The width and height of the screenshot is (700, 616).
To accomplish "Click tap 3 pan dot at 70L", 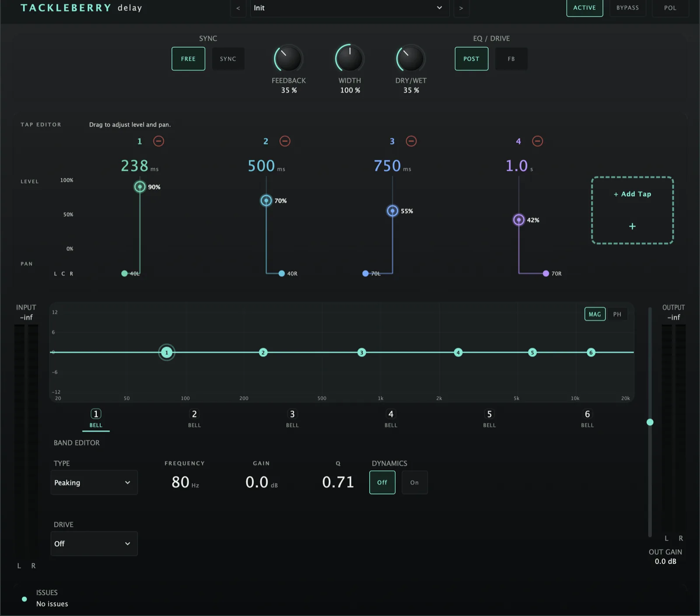I will point(365,274).
